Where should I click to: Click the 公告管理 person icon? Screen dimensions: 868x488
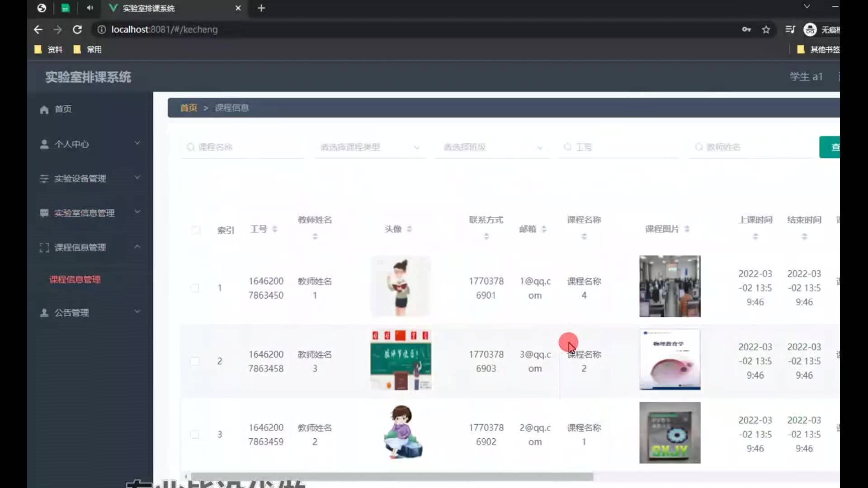coord(44,313)
